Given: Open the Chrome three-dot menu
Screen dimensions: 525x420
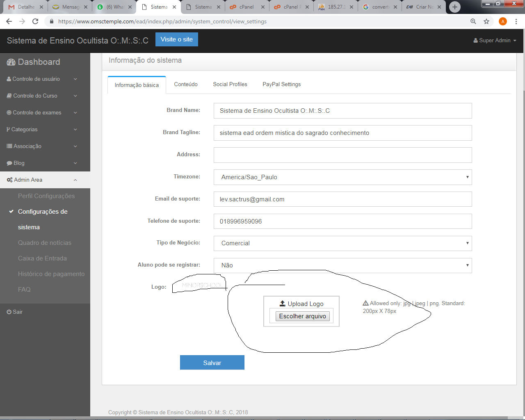Looking at the screenshot, I should tap(516, 21).
